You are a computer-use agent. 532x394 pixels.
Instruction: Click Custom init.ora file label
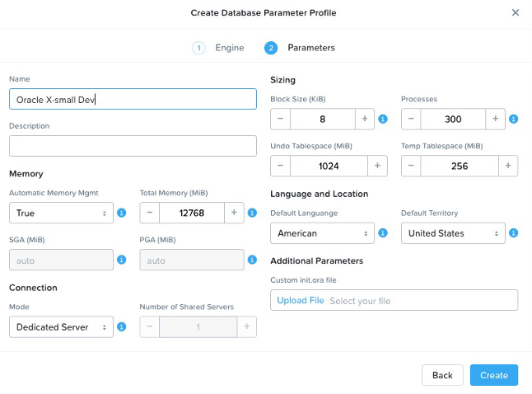pyautogui.click(x=303, y=280)
